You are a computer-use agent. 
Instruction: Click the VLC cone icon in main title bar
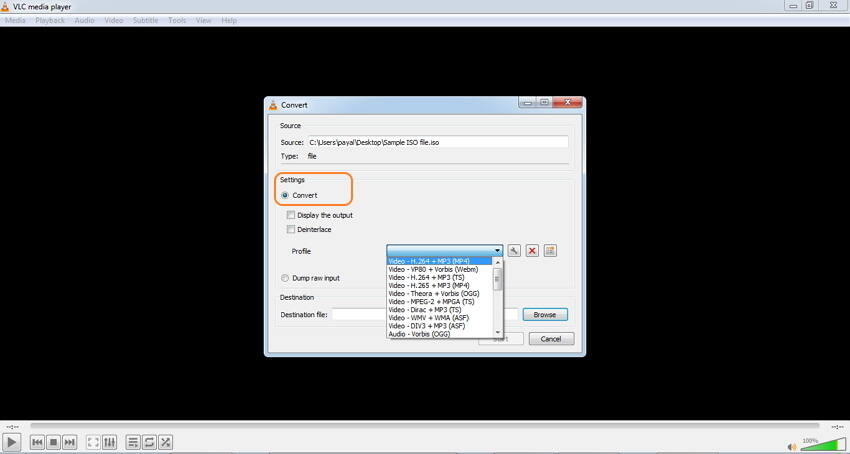[5, 7]
